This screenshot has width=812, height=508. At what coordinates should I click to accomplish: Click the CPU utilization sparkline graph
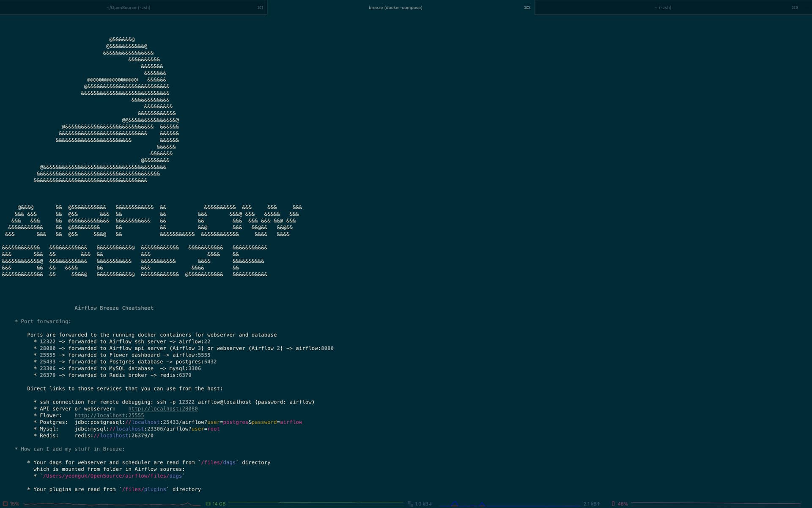coord(110,504)
